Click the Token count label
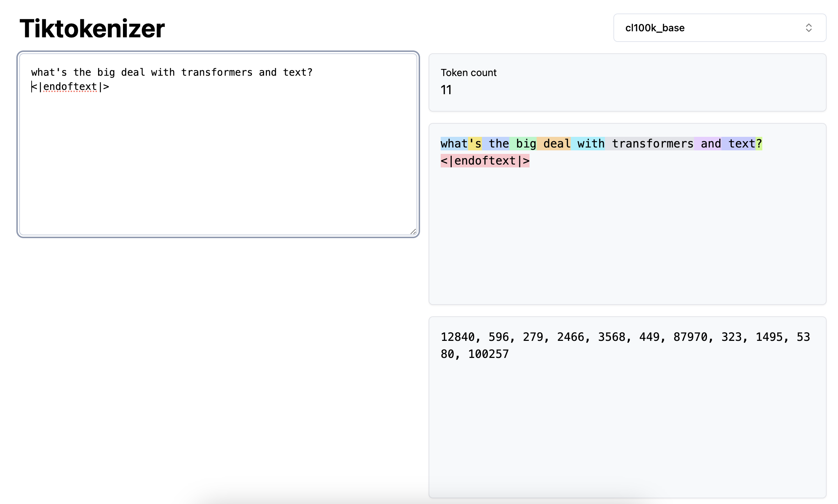The width and height of the screenshot is (838, 504). [x=468, y=73]
